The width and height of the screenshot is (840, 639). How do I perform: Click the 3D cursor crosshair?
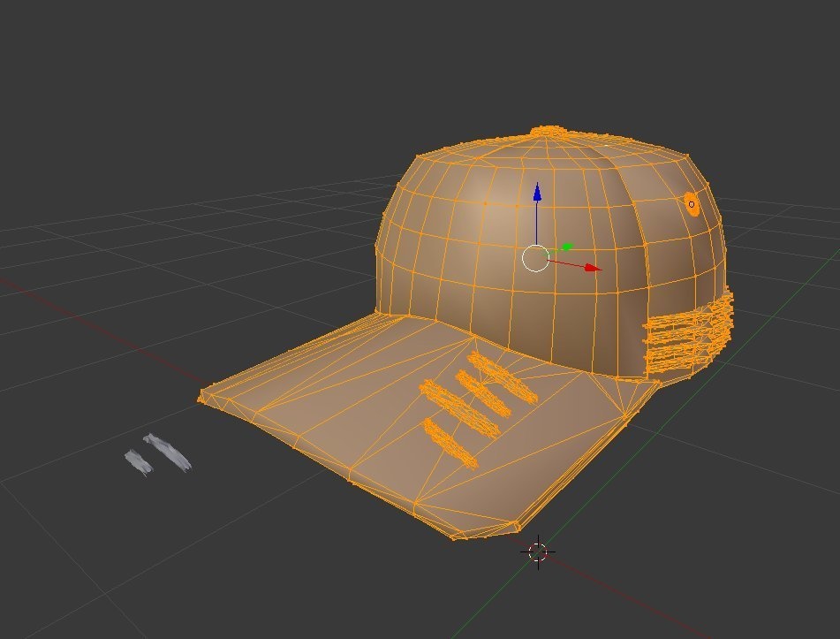pos(538,552)
